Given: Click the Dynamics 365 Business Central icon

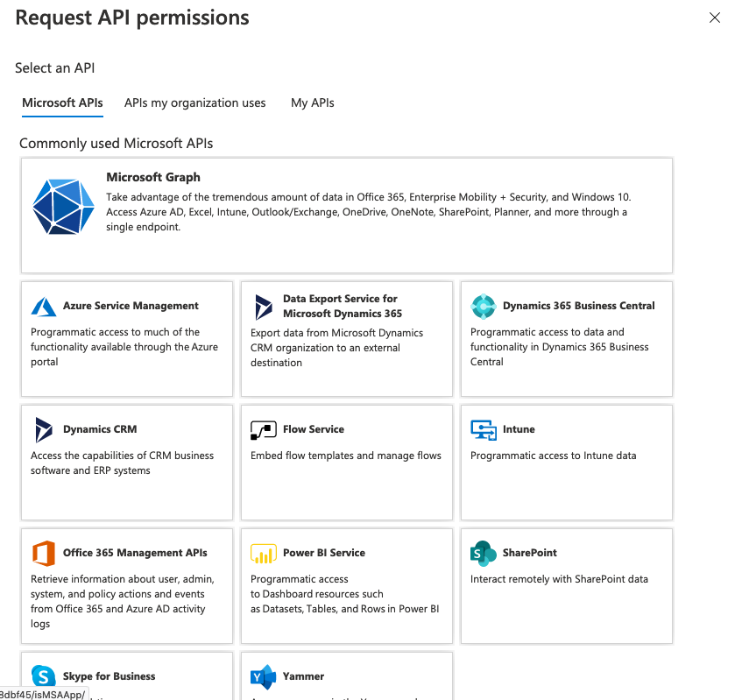Looking at the screenshot, I should [x=484, y=307].
